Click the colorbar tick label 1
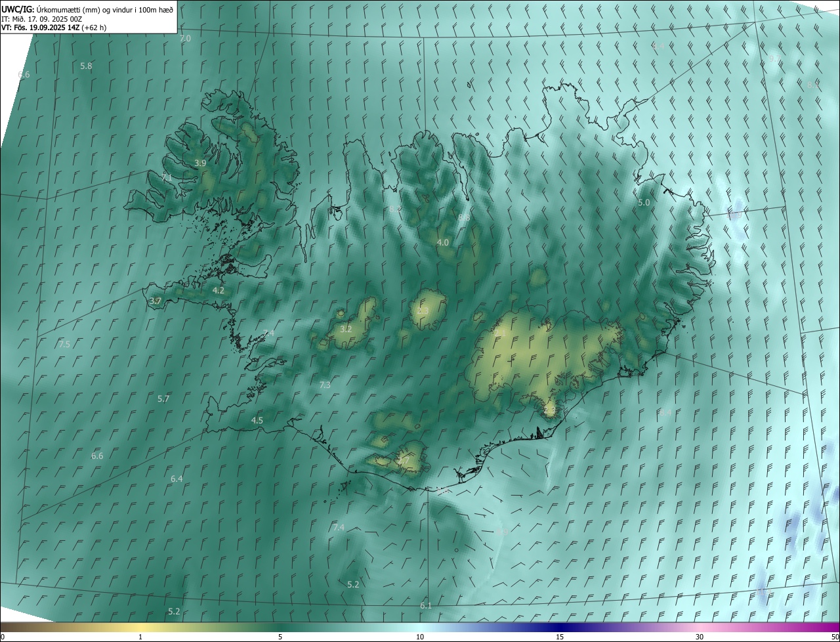 pos(140,637)
